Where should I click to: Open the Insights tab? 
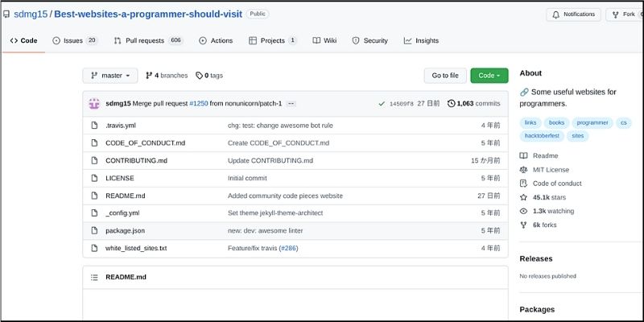pos(421,41)
